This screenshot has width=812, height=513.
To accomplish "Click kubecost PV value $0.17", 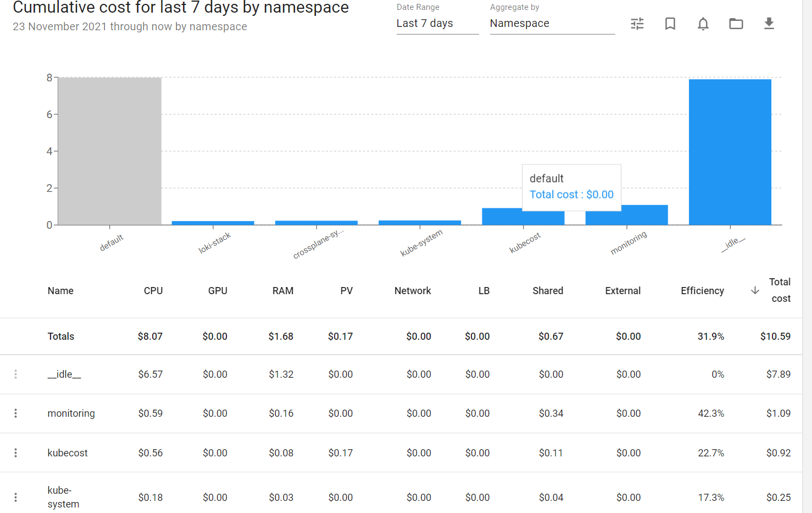I will [341, 453].
